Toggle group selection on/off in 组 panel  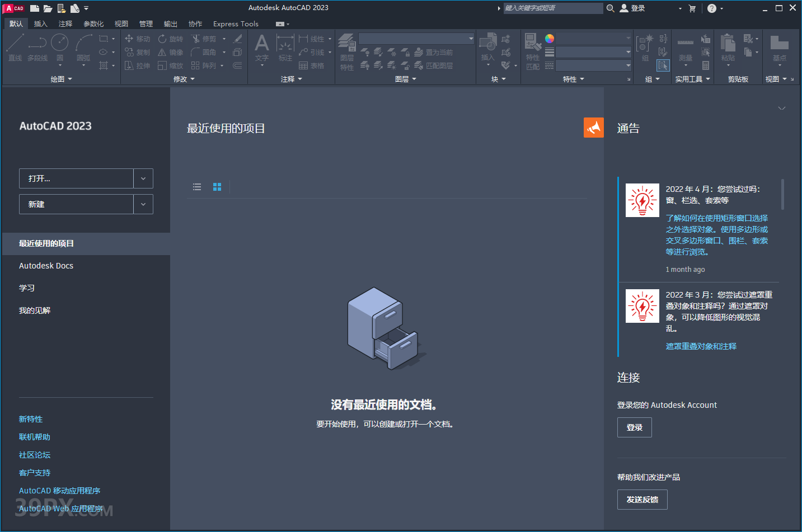(663, 65)
